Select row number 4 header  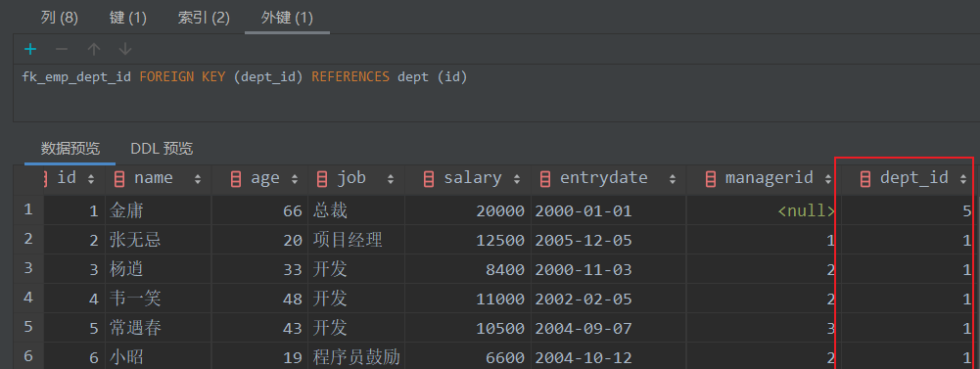(x=28, y=298)
